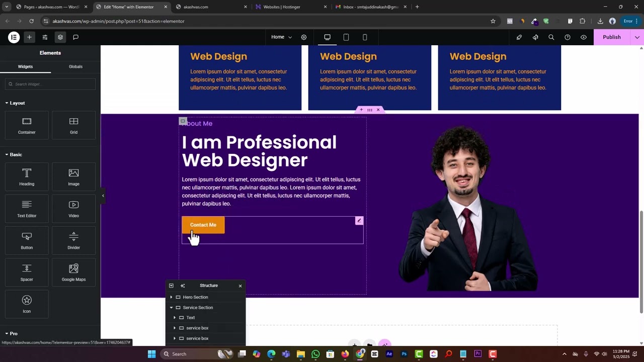Expand the first service box tree item
The image size is (644, 362).
(175, 328)
